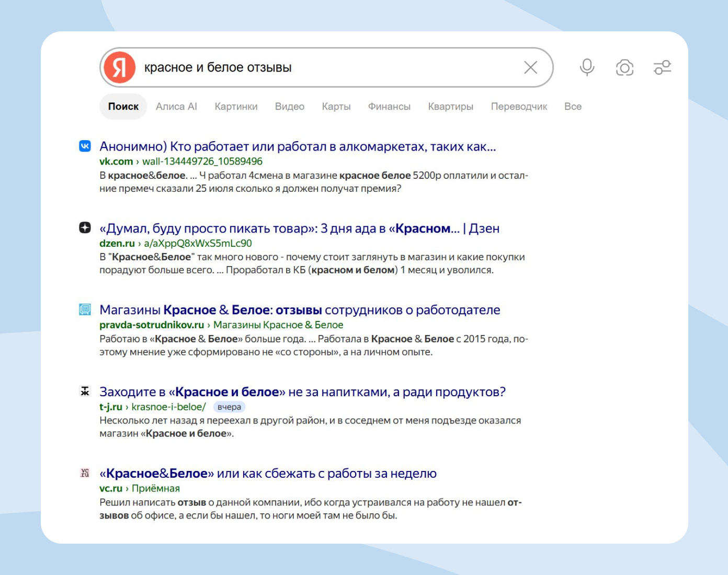This screenshot has height=575, width=728.
Task: Open the Видео tab
Action: pos(290,106)
